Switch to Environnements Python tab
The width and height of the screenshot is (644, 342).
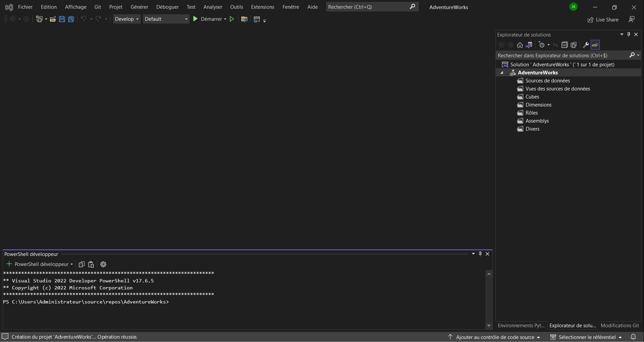[x=521, y=326]
